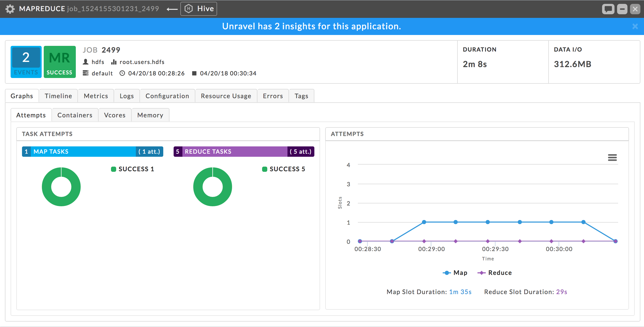Click the Reduce Slot Duration 29s value
This screenshot has width=644, height=327.
(562, 292)
